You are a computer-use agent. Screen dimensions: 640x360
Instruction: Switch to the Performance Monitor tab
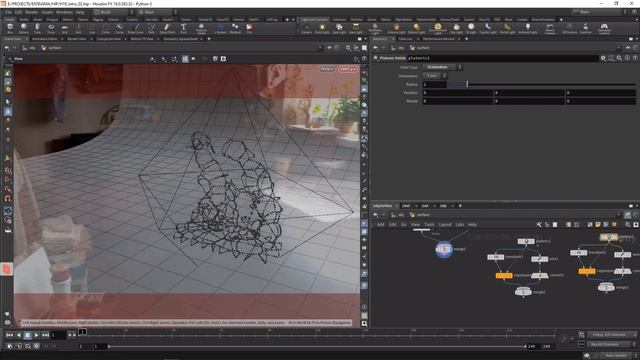click(x=439, y=39)
